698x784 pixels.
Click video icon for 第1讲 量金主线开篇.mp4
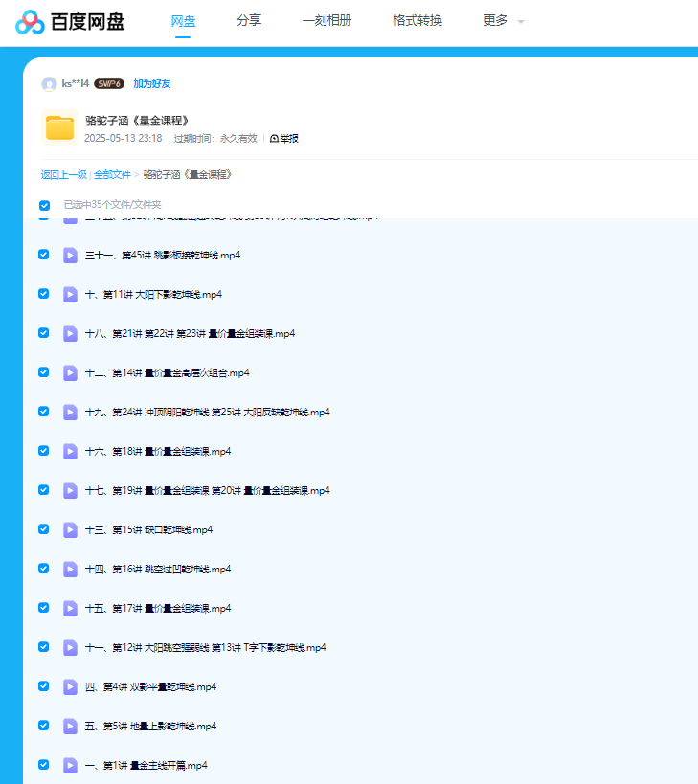coord(70,765)
